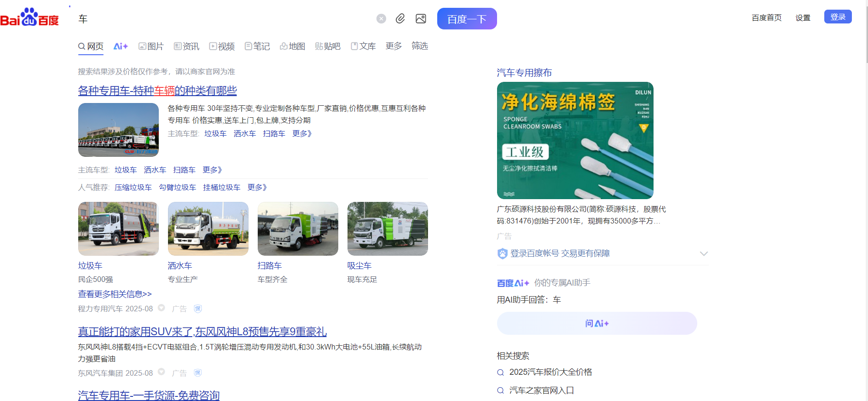
Task: Open 百度首页 link
Action: [766, 17]
